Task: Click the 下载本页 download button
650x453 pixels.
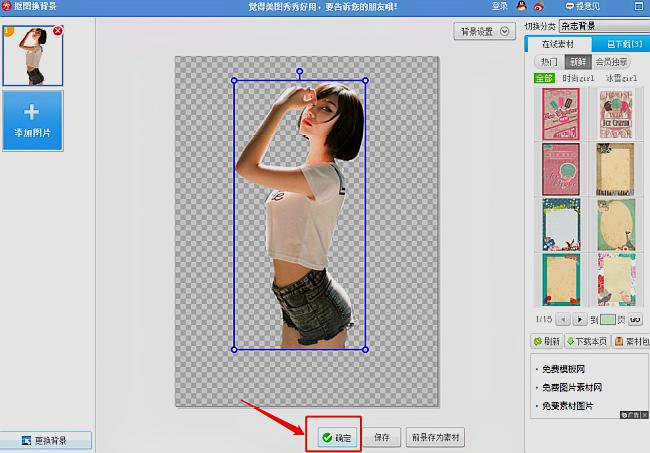Action: (x=587, y=341)
